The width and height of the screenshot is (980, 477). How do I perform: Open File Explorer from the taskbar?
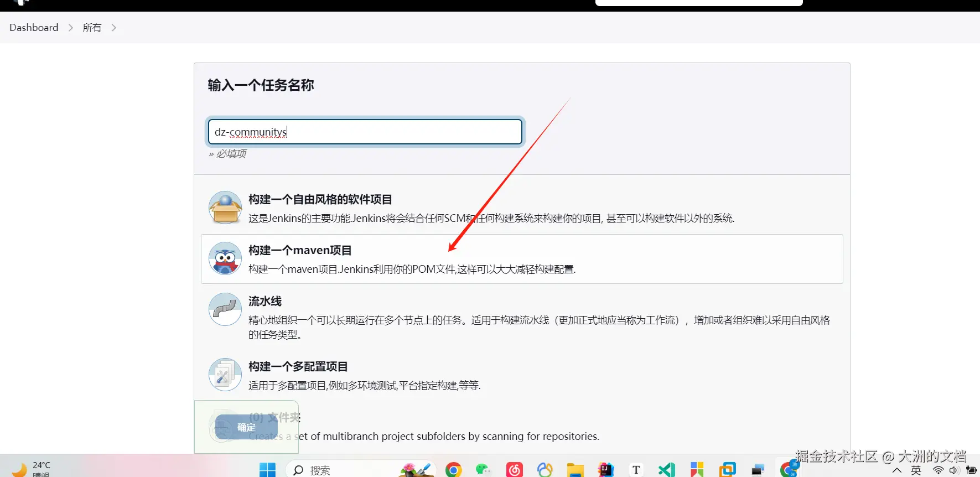(x=575, y=470)
